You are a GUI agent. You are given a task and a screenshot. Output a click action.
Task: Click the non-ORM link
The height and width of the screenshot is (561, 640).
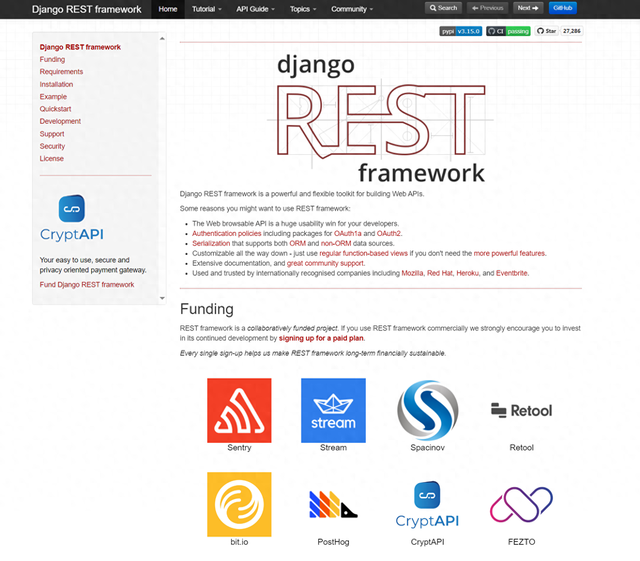[336, 243]
